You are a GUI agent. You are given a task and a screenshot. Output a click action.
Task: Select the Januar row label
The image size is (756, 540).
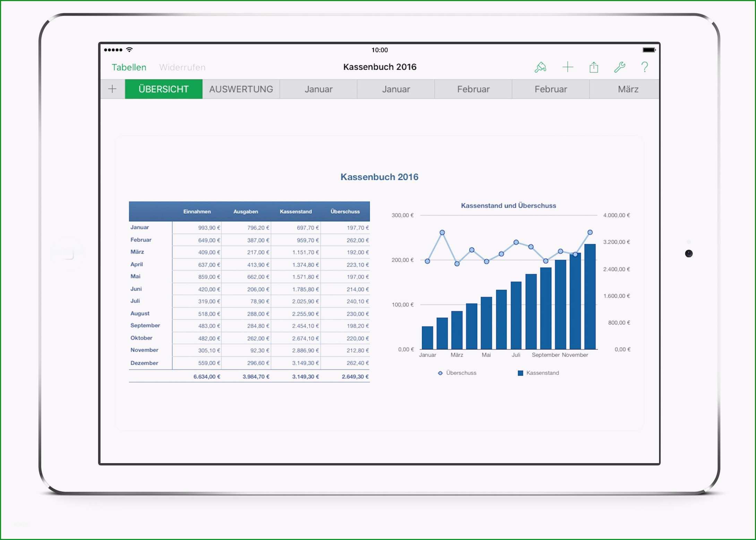pos(140,228)
